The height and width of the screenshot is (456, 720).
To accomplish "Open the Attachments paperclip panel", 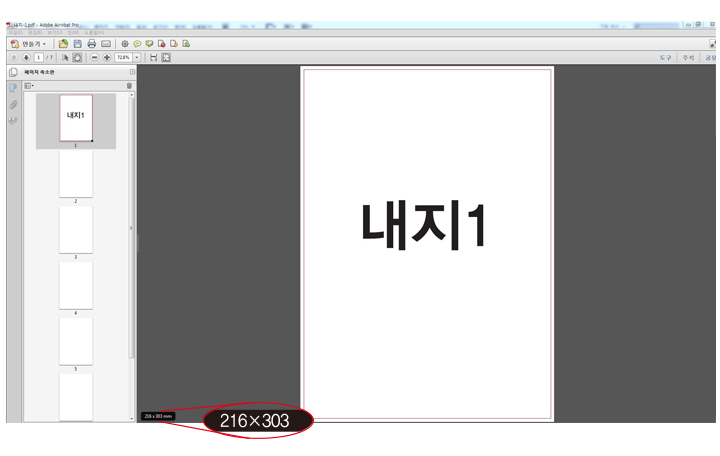I will pyautogui.click(x=13, y=104).
